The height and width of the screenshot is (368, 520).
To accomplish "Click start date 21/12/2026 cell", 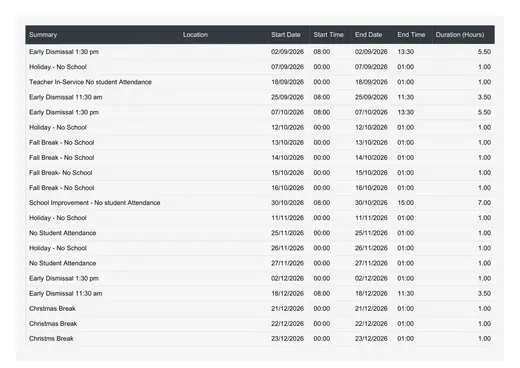I will coord(287,308).
